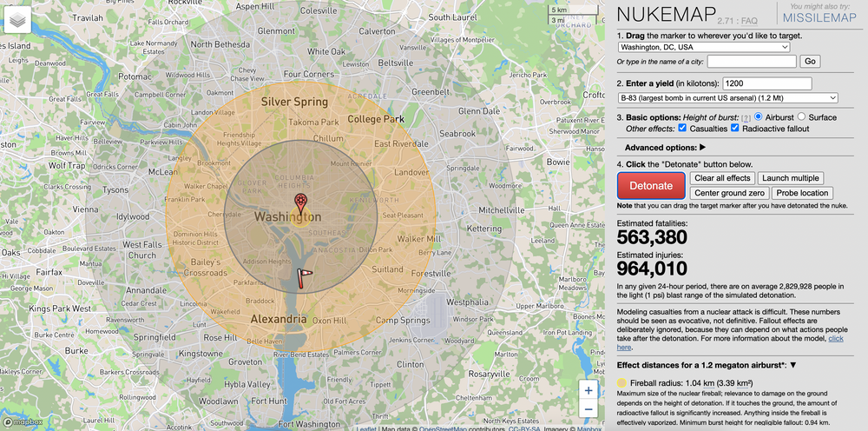Select the Airburst radio option
Viewport: 868px width, 431px height.
[759, 117]
